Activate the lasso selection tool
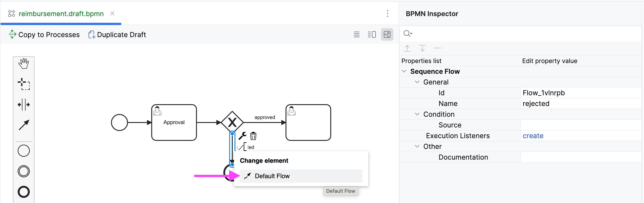 tap(24, 84)
